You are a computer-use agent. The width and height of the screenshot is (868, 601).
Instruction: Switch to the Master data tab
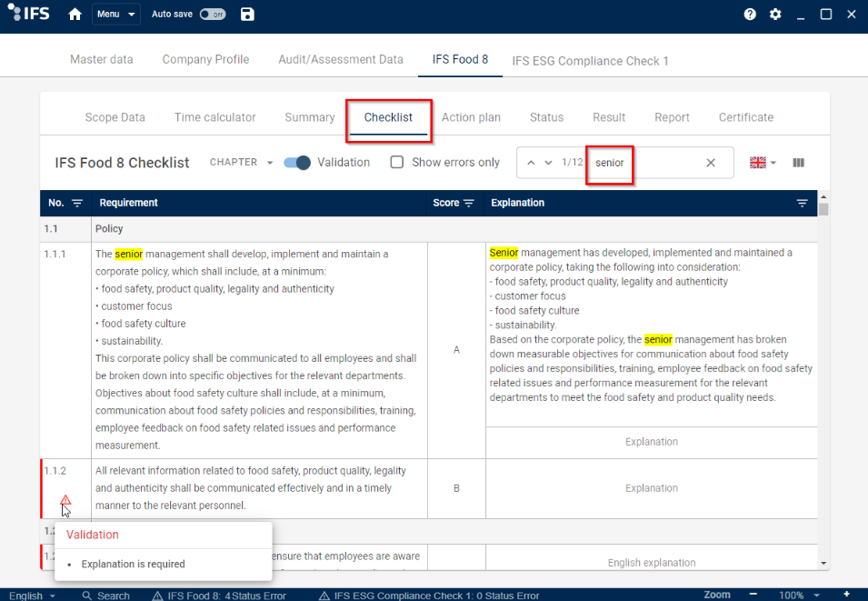pyautogui.click(x=101, y=59)
